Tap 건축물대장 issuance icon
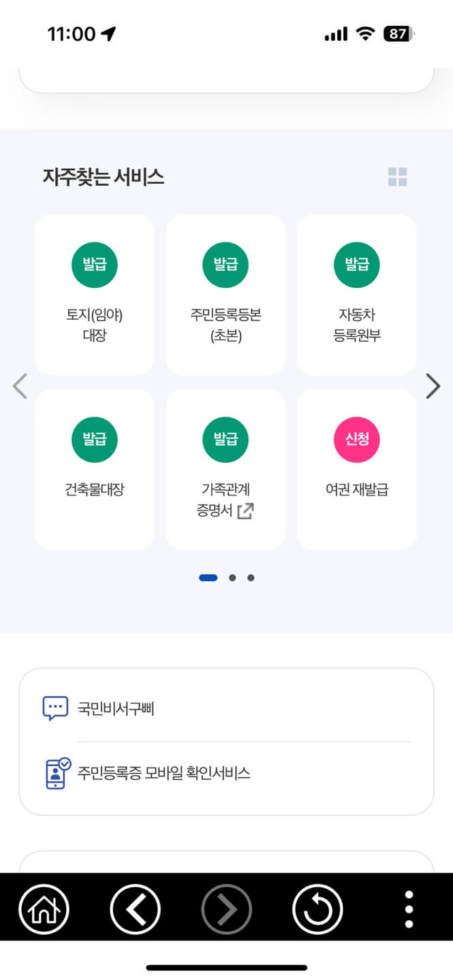Image resolution: width=453 pixels, height=980 pixels. (94, 468)
